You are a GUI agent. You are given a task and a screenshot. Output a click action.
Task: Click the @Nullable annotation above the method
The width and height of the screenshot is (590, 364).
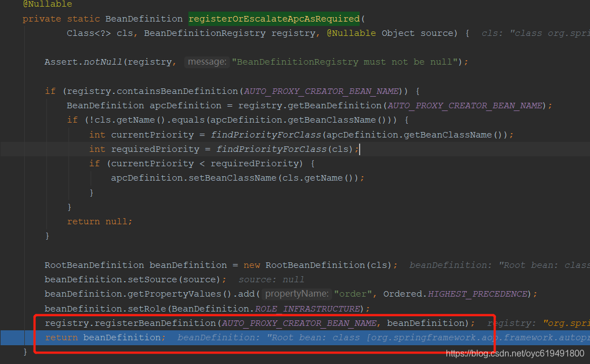48,4
